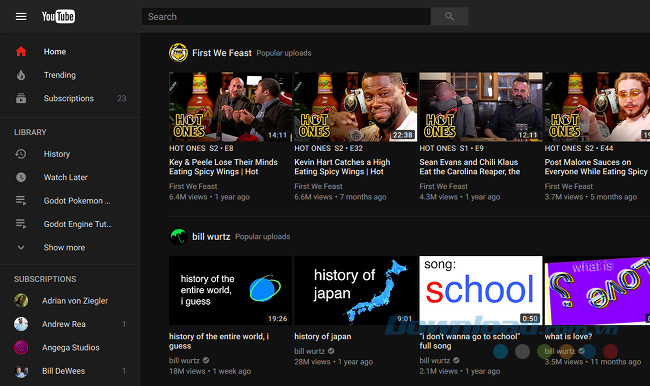Click the Trending flame icon
The image size is (650, 386).
(x=21, y=75)
